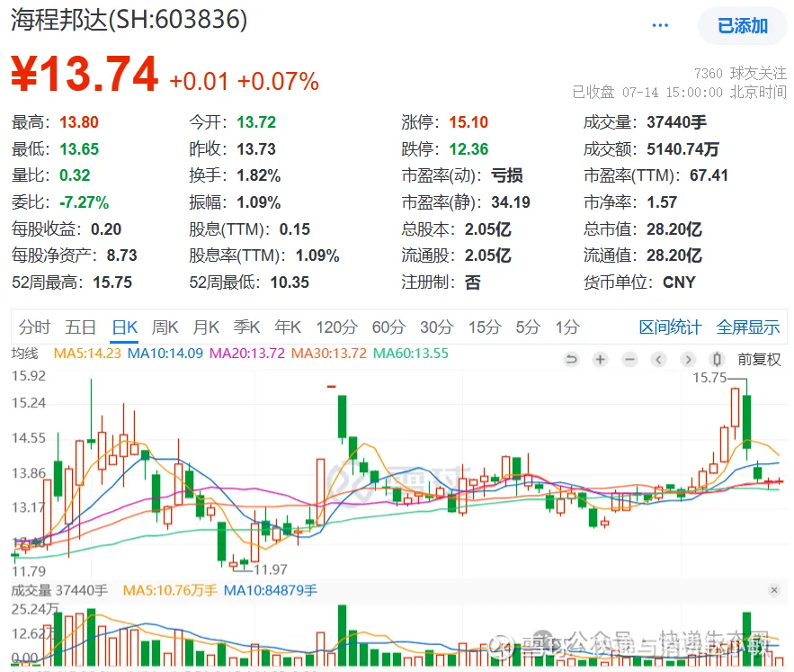Click the volume MA5:10.76万手 label
Viewport: 794px width, 672px height.
tap(170, 590)
